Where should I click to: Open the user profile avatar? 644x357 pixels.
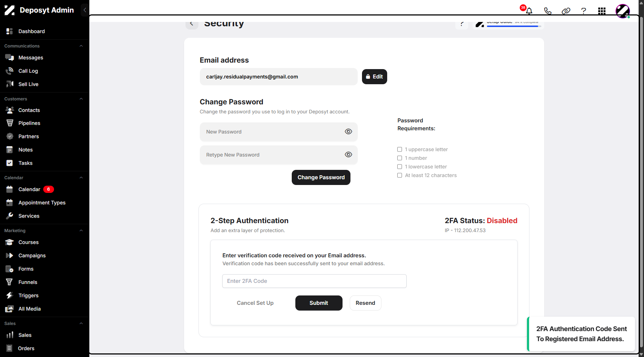[622, 11]
